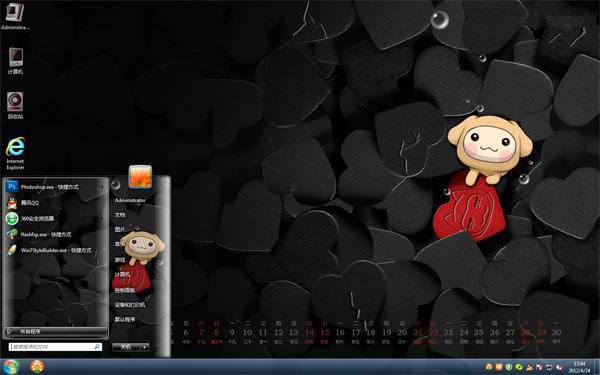
Task: Click the user account picture in the Start menu
Action: 140,176
